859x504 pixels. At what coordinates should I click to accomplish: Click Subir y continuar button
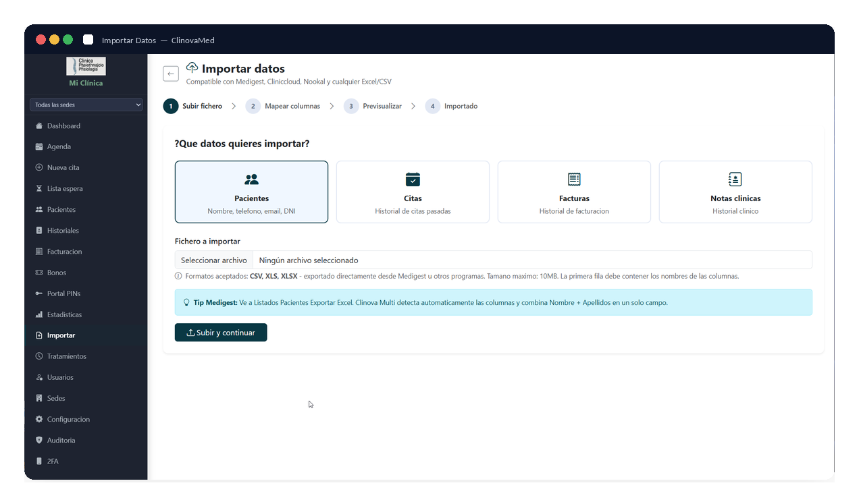pyautogui.click(x=221, y=333)
